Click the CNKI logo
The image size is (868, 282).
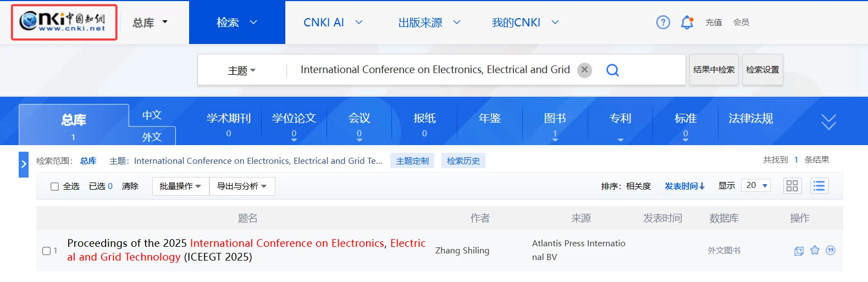pos(64,22)
